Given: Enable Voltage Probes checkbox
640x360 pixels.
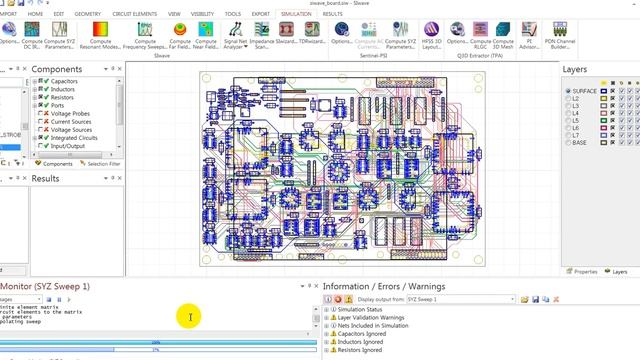Looking at the screenshot, I should 40,113.
